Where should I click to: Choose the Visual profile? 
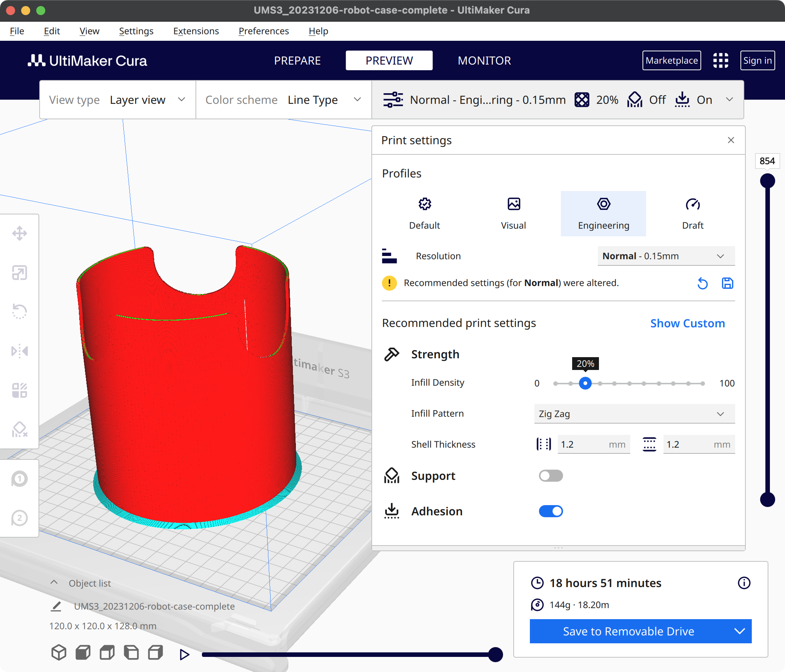pyautogui.click(x=513, y=213)
